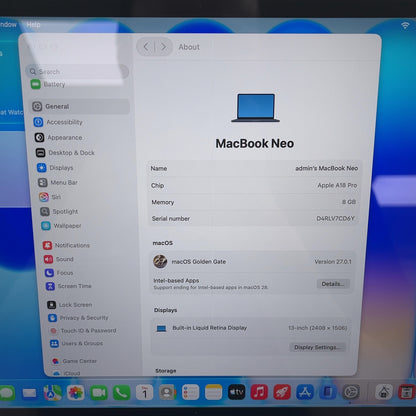Open Screen Time settings
The width and height of the screenshot is (416, 416).
[69, 286]
